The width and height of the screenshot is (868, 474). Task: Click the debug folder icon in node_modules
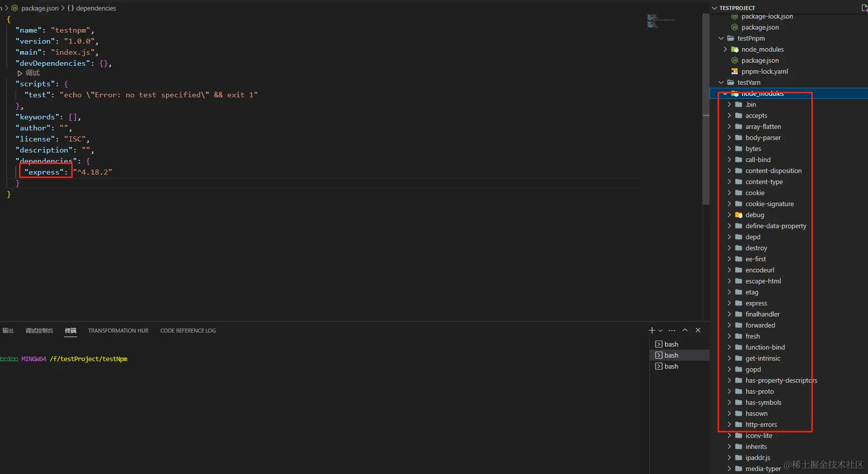point(739,215)
